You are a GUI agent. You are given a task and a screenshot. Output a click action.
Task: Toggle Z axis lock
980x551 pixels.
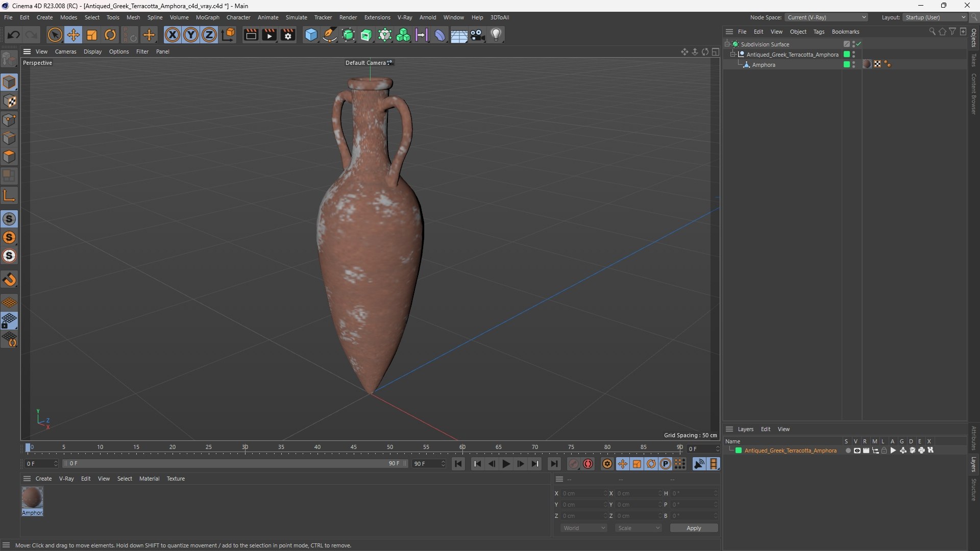209,35
